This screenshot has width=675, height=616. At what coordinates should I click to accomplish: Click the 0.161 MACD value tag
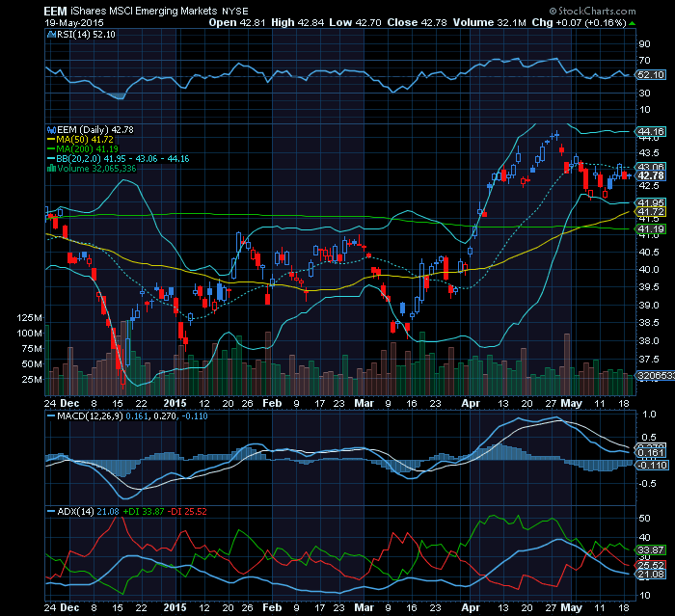(x=651, y=453)
